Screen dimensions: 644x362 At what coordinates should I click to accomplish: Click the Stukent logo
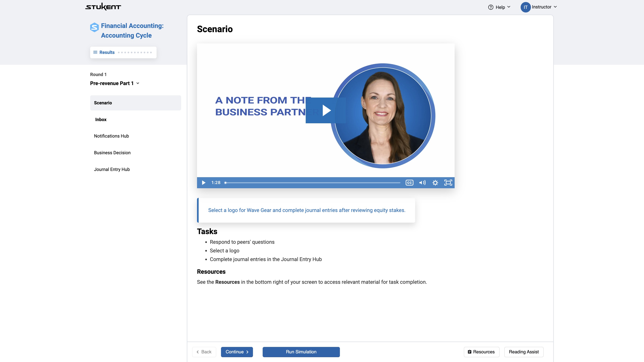click(103, 7)
